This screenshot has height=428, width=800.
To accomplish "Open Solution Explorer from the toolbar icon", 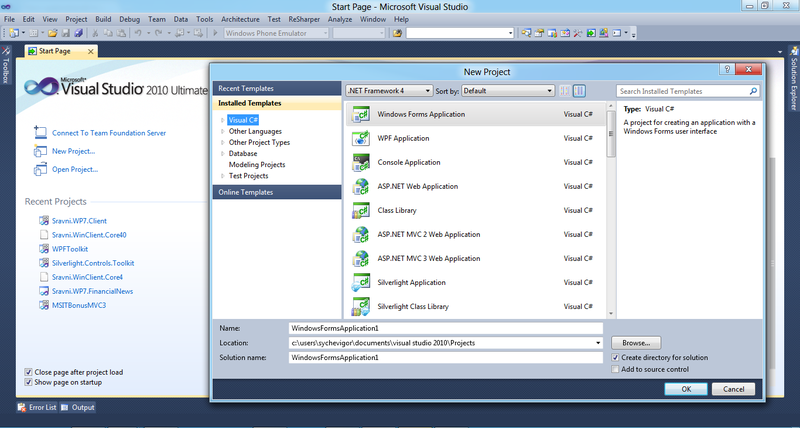I will [526, 33].
